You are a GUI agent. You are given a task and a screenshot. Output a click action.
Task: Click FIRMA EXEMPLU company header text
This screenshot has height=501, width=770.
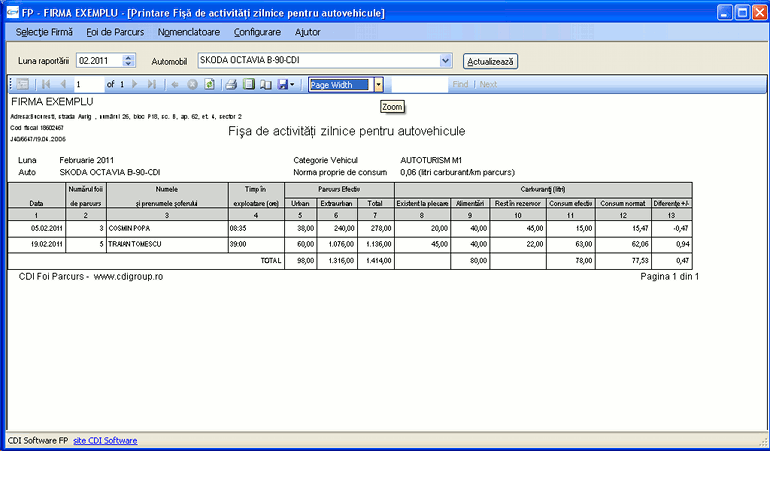click(x=52, y=102)
